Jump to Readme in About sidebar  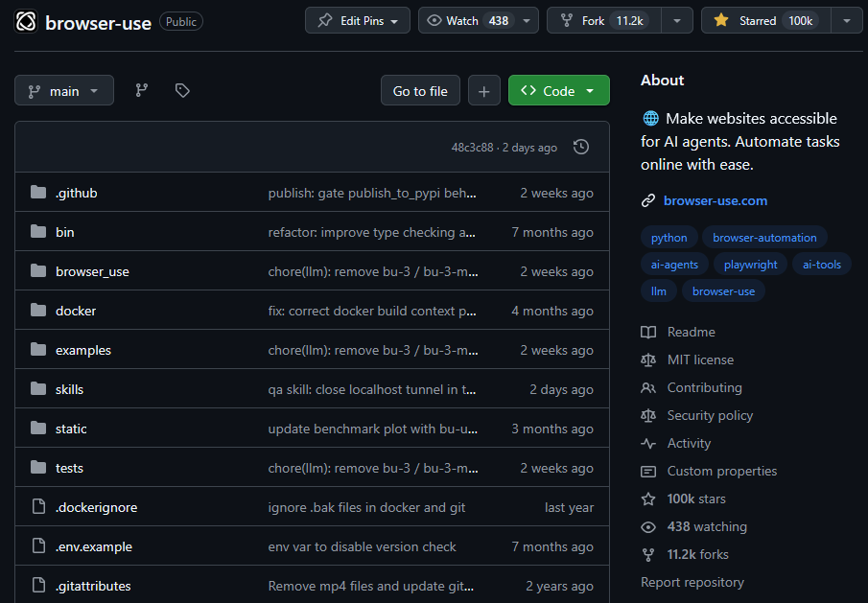691,332
